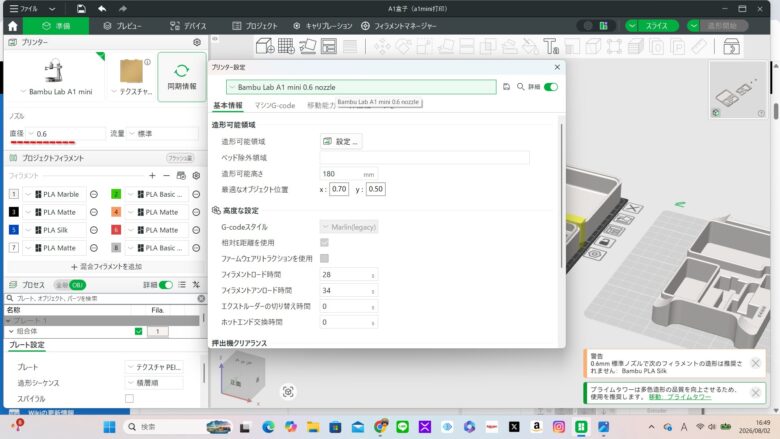Toggle the green checkbox in assembly row
The height and width of the screenshot is (439, 780).
138,331
